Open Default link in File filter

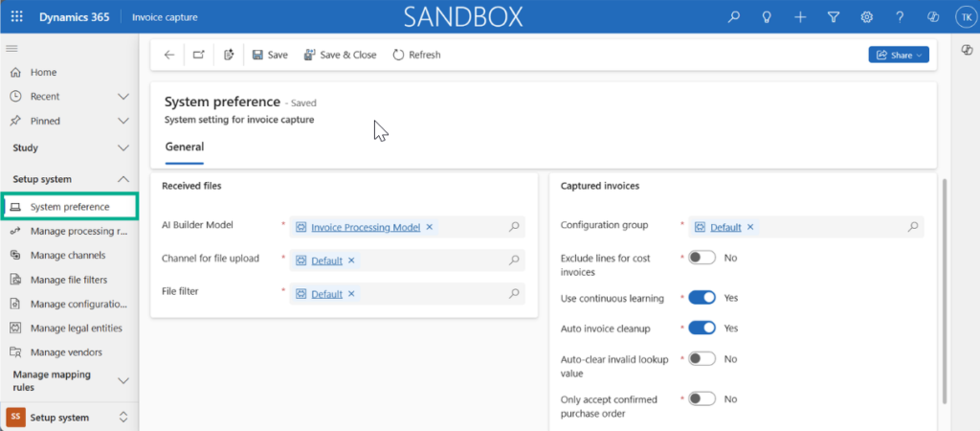(327, 294)
